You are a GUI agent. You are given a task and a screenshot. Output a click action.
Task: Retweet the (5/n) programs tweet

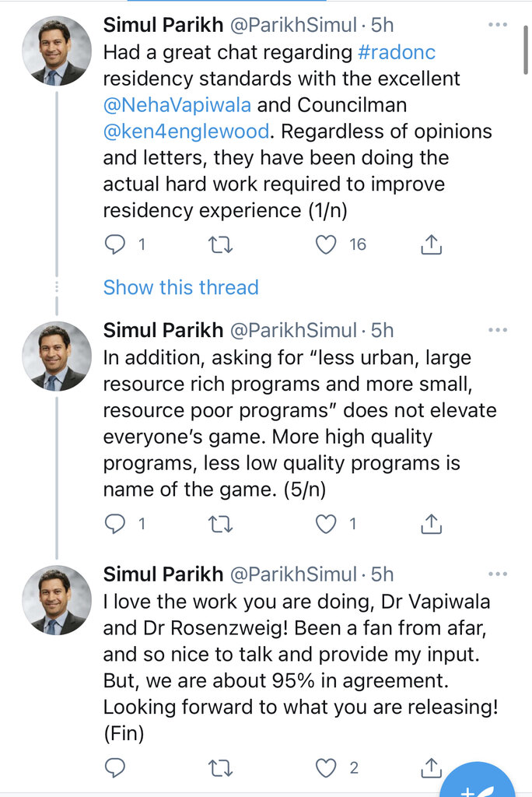pyautogui.click(x=221, y=524)
